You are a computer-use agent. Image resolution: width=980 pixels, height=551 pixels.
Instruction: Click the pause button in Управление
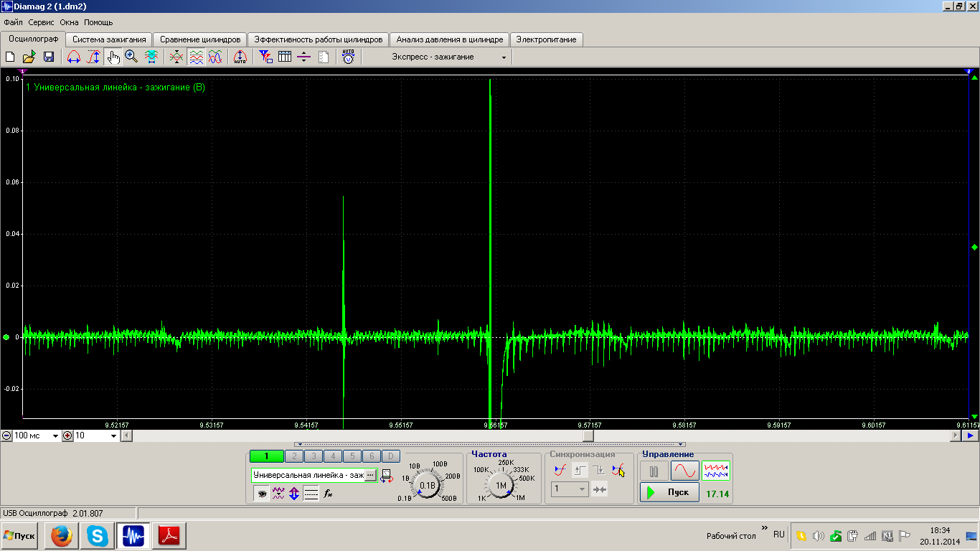click(654, 471)
